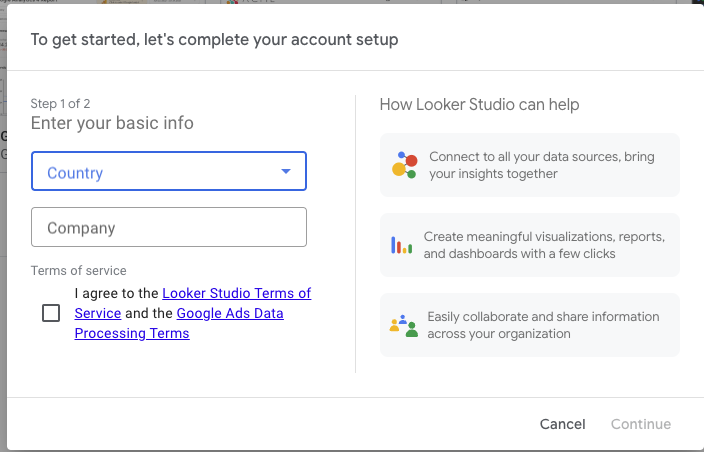This screenshot has height=452, width=704.
Task: Open the Country dropdown
Action: 169,171
